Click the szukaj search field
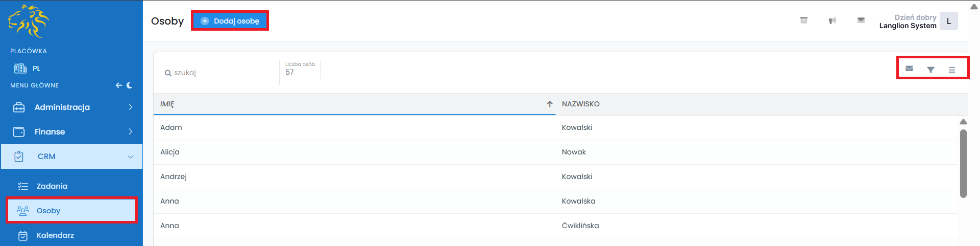 click(219, 73)
